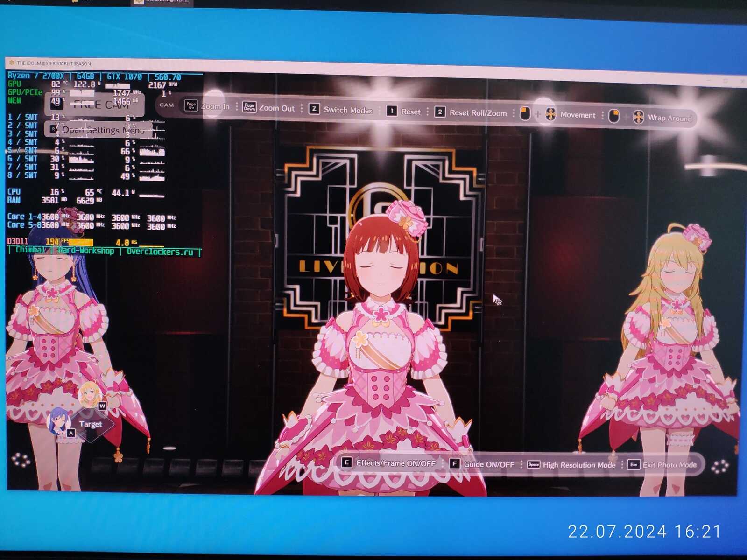Click the '8 / SMT' overlay row label
This screenshot has width=747, height=560.
[22, 175]
